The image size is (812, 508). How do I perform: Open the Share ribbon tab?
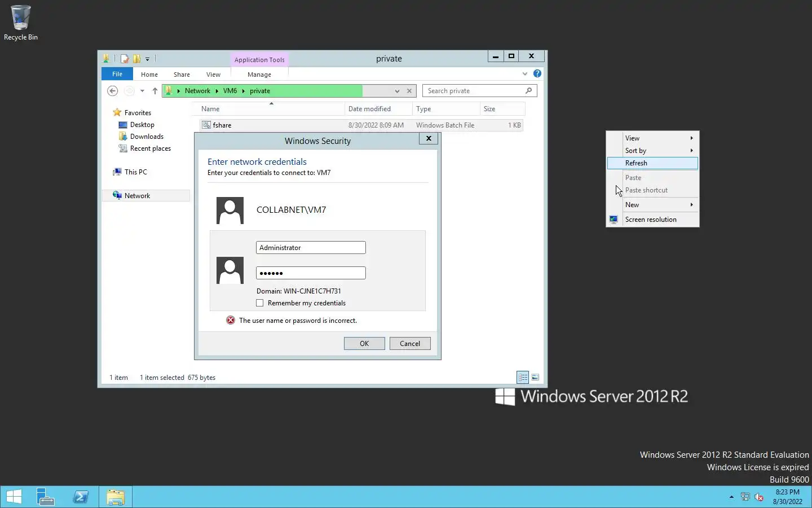click(182, 75)
